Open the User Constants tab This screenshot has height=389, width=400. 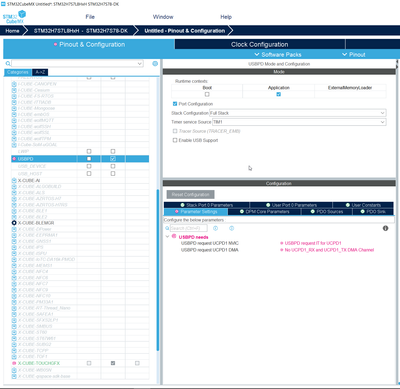click(363, 205)
